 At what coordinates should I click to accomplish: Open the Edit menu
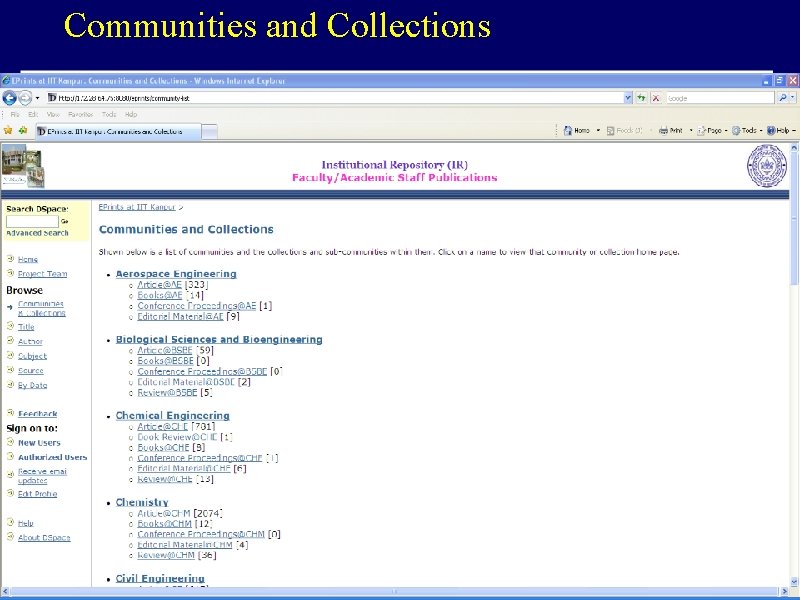pyautogui.click(x=33, y=114)
